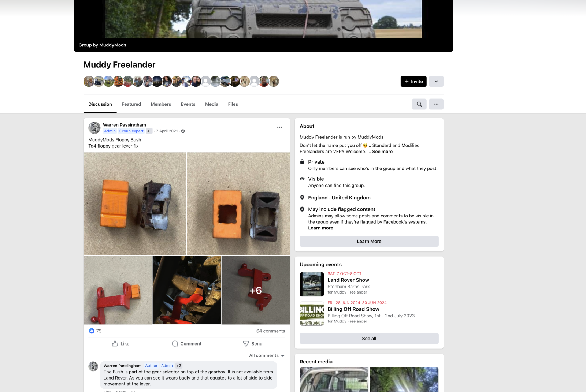This screenshot has width=586, height=392.
Task: Go to the Events tab
Action: (188, 104)
